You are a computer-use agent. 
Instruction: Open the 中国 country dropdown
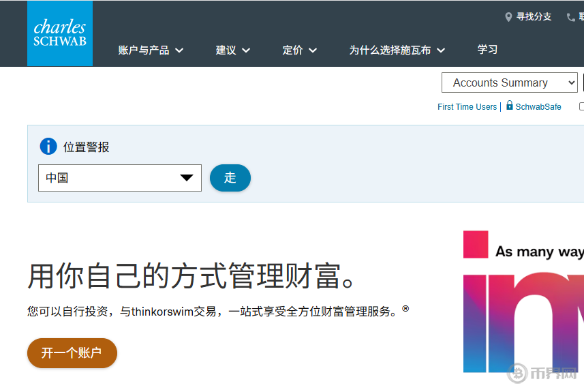click(x=120, y=178)
